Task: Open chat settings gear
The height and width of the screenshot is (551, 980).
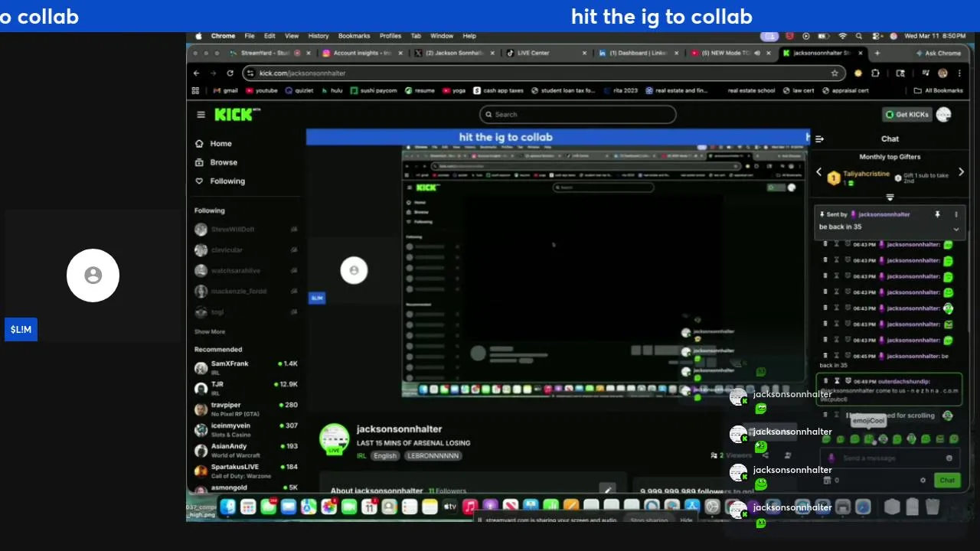Action: (x=923, y=481)
